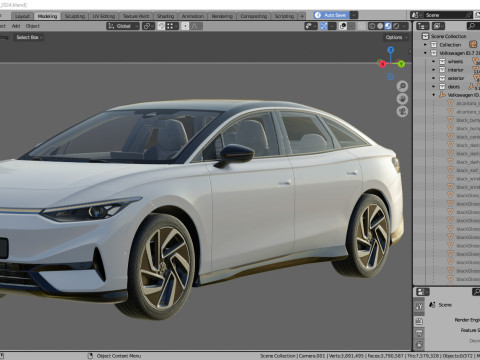Click the Z axis on navigation gizmo
The width and height of the screenshot is (480, 360).
click(x=391, y=50)
